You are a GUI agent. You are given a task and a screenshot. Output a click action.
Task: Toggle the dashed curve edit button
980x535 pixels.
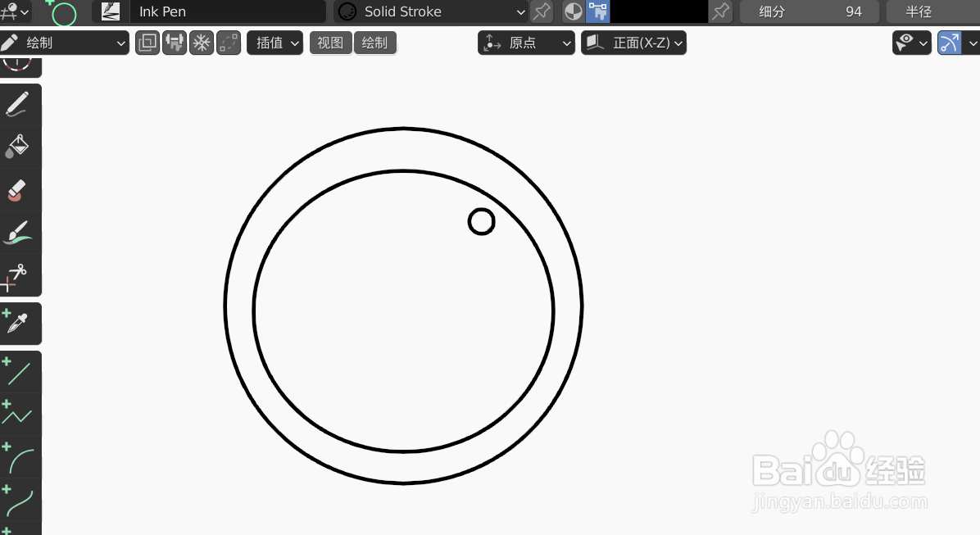[229, 43]
